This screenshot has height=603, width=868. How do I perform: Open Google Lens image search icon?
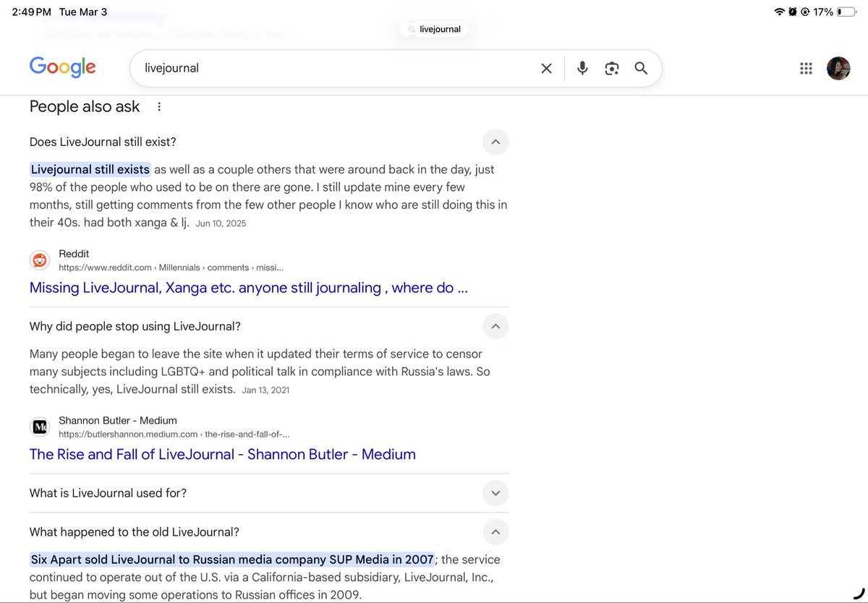[x=612, y=68]
